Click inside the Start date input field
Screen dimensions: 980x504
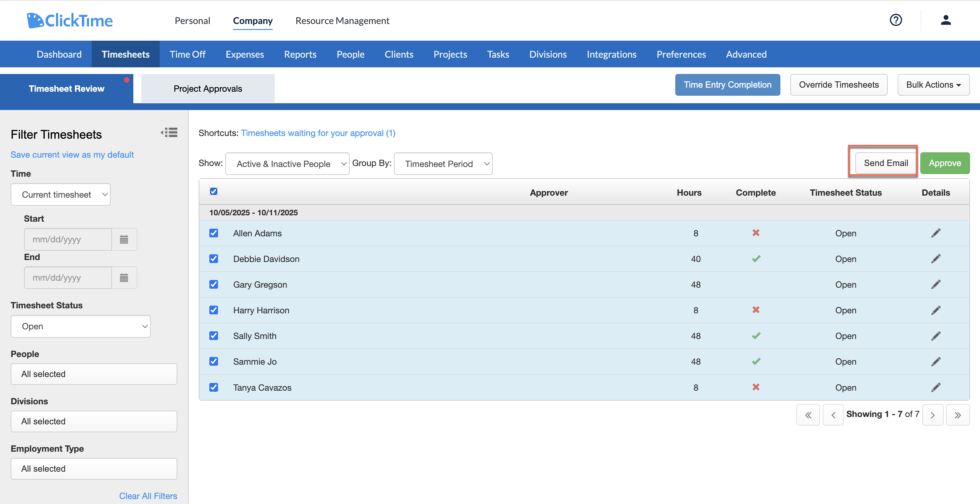pos(68,239)
